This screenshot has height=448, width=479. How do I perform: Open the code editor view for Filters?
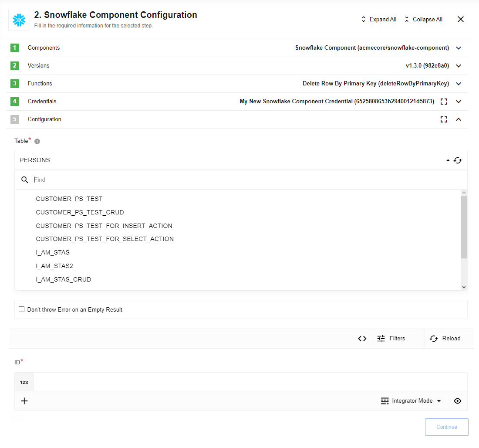click(362, 338)
